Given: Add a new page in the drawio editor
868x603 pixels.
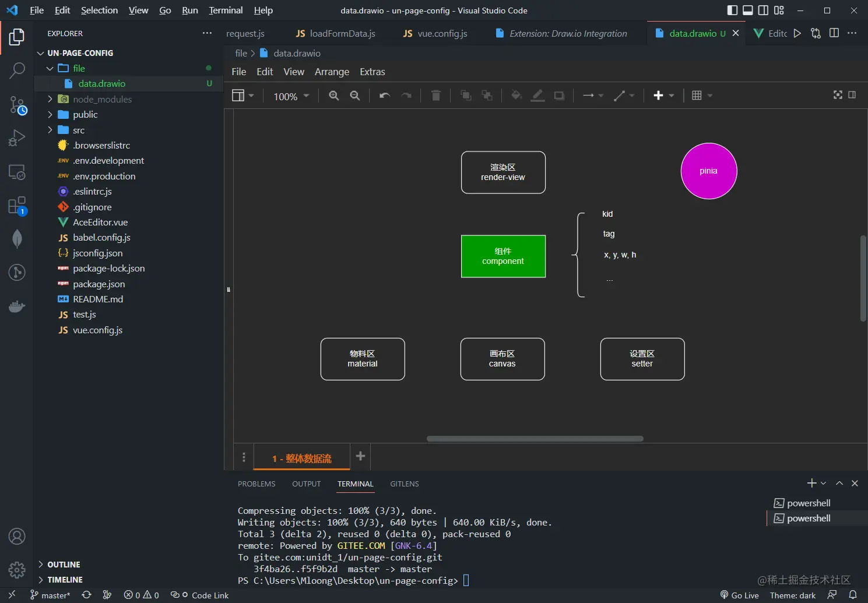Looking at the screenshot, I should 360,457.
